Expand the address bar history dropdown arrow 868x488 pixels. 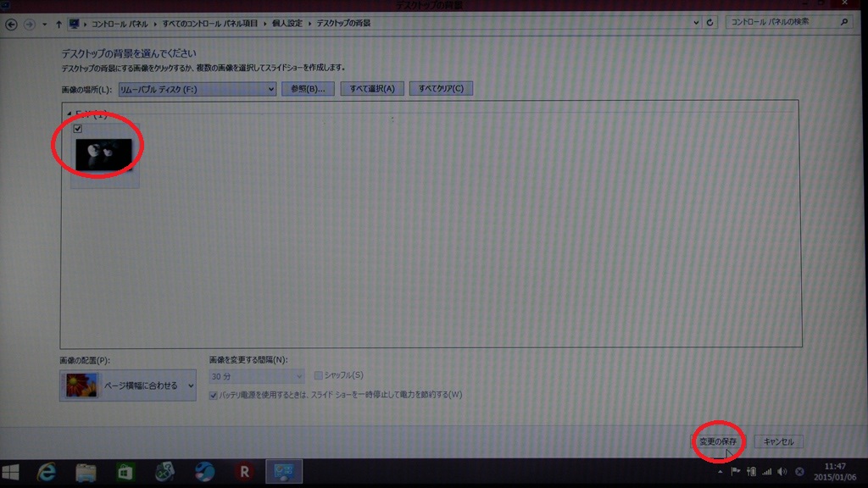pos(696,23)
